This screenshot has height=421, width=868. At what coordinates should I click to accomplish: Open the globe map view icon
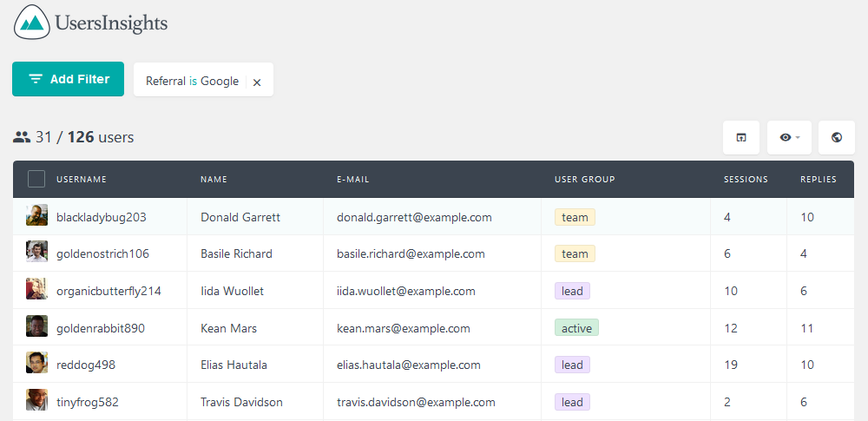pos(837,137)
